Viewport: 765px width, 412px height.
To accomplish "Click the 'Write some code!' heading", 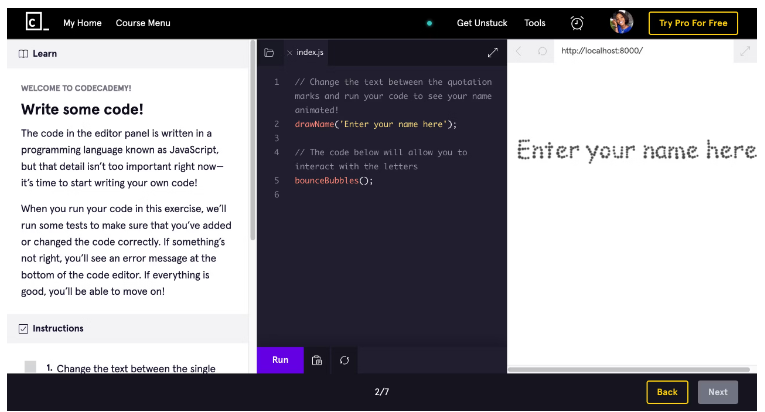I will [x=82, y=109].
